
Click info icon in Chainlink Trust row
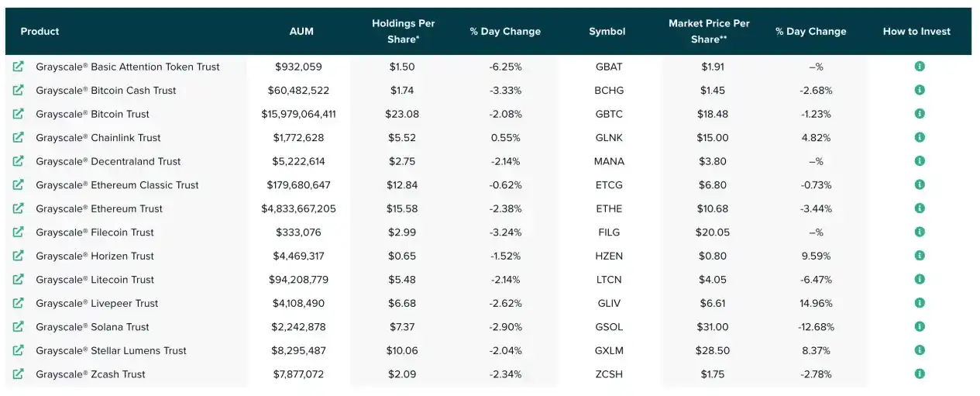[x=920, y=137]
